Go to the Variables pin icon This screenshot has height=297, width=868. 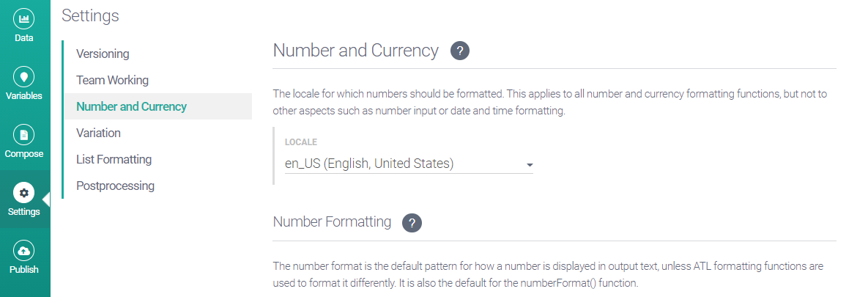coord(24,76)
